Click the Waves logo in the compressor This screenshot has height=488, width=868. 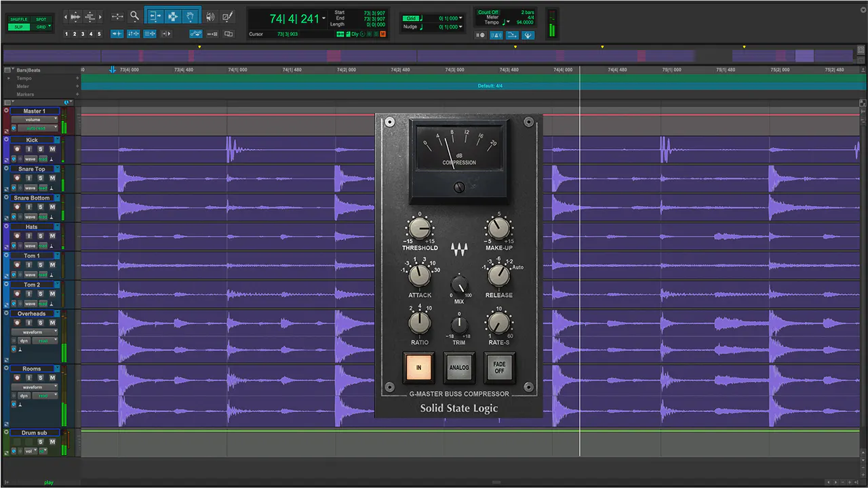[459, 250]
